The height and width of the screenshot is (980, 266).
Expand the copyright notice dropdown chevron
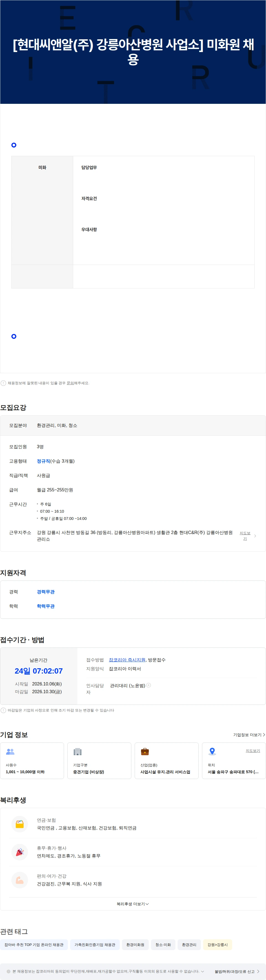pyautogui.click(x=202, y=971)
